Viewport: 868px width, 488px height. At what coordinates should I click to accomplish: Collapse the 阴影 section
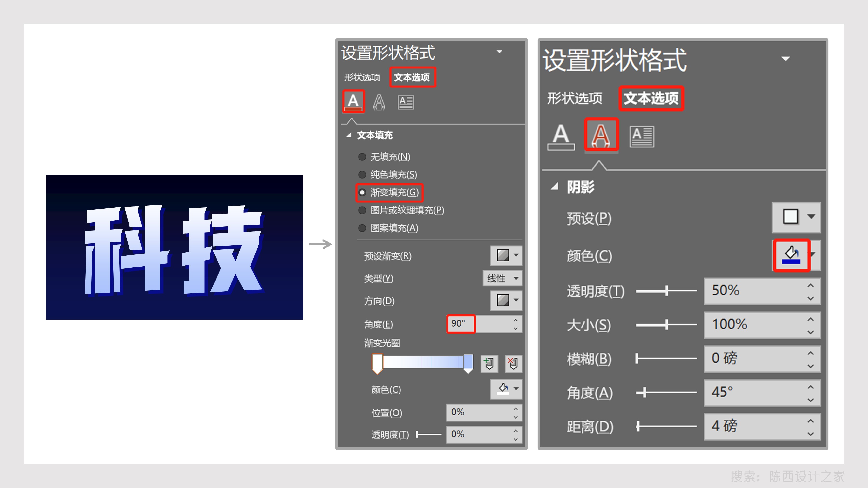pos(554,187)
